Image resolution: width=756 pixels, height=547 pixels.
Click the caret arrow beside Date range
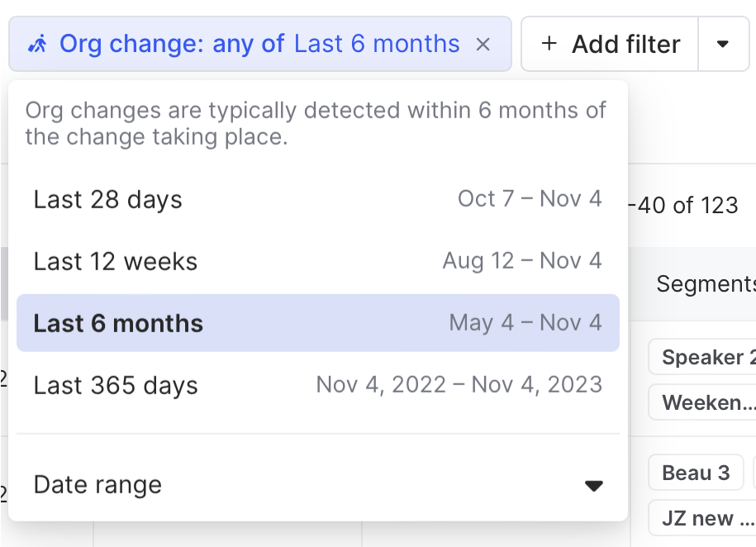(593, 486)
